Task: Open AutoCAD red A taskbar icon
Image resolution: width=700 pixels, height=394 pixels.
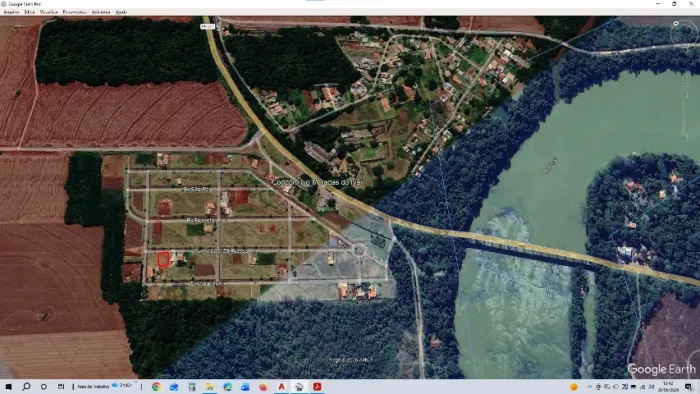Action: coord(282,386)
